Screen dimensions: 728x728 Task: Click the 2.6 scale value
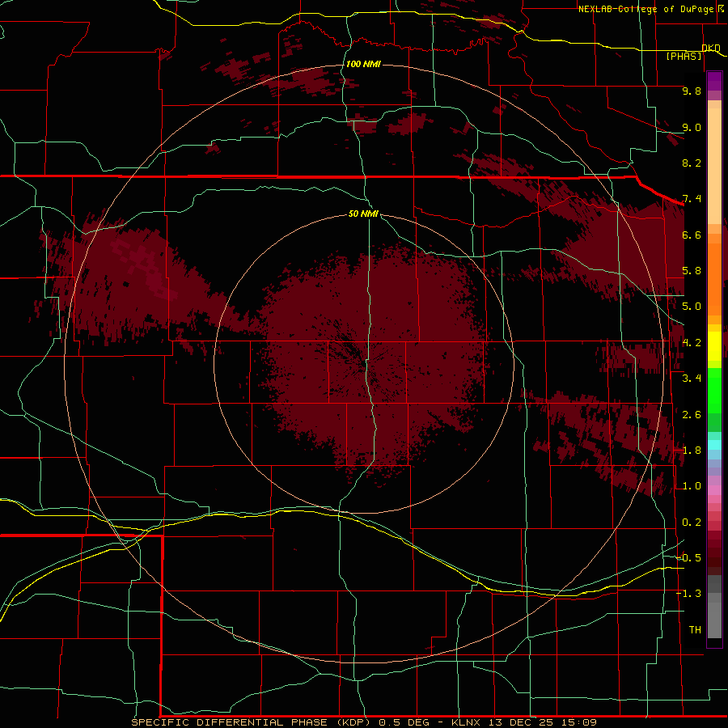click(692, 415)
